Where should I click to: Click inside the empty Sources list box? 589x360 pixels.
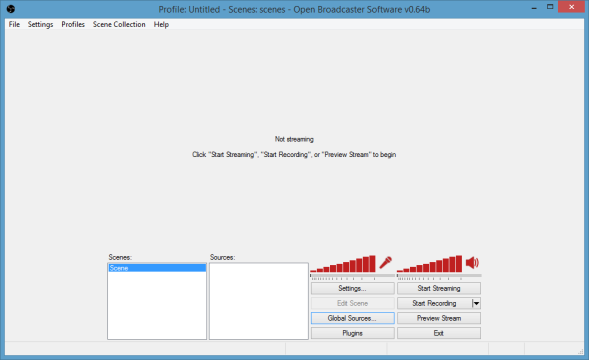tap(259, 301)
